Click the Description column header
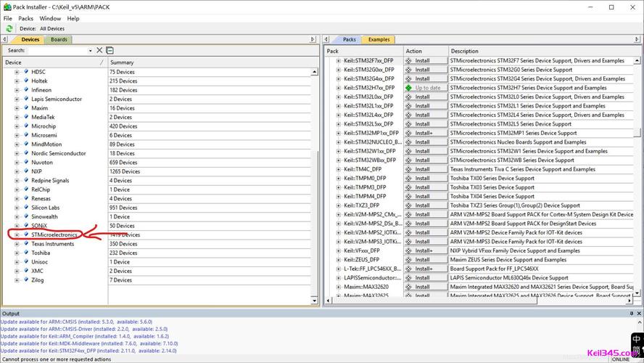The height and width of the screenshot is (363, 644). point(545,51)
